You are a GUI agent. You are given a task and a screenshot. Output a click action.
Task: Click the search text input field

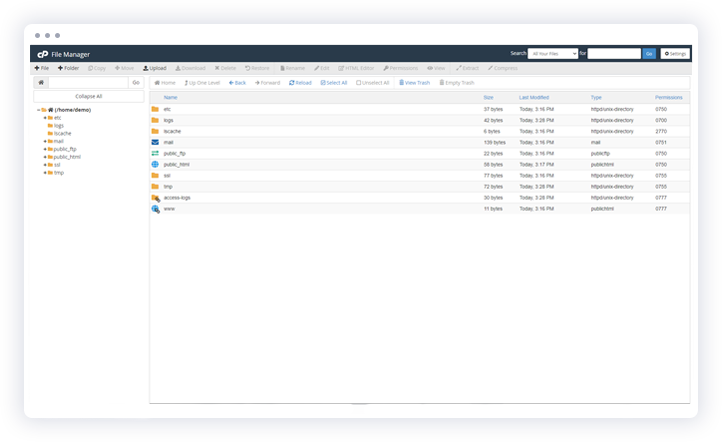click(x=613, y=53)
